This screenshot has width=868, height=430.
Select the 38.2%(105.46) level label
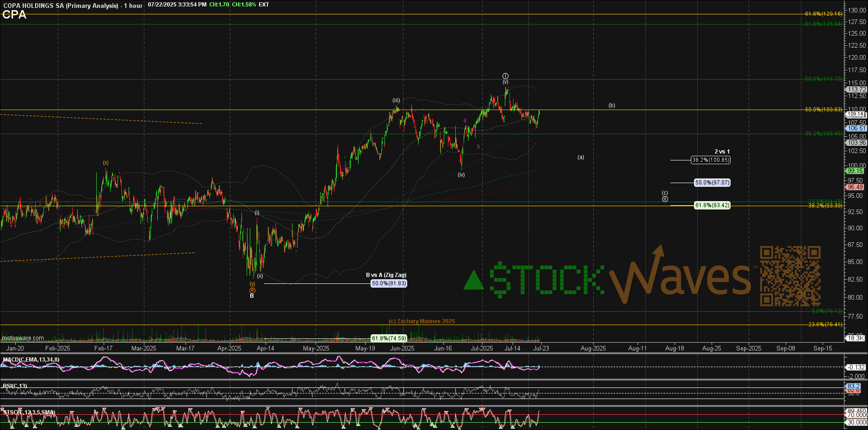tap(824, 134)
